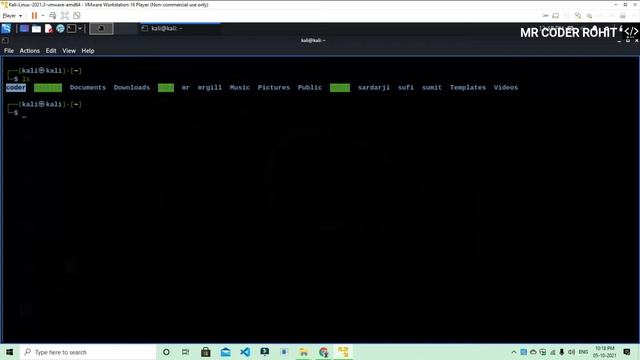The height and width of the screenshot is (360, 640).
Task: Launch the text editor icon in Kali panel
Action: (49, 29)
